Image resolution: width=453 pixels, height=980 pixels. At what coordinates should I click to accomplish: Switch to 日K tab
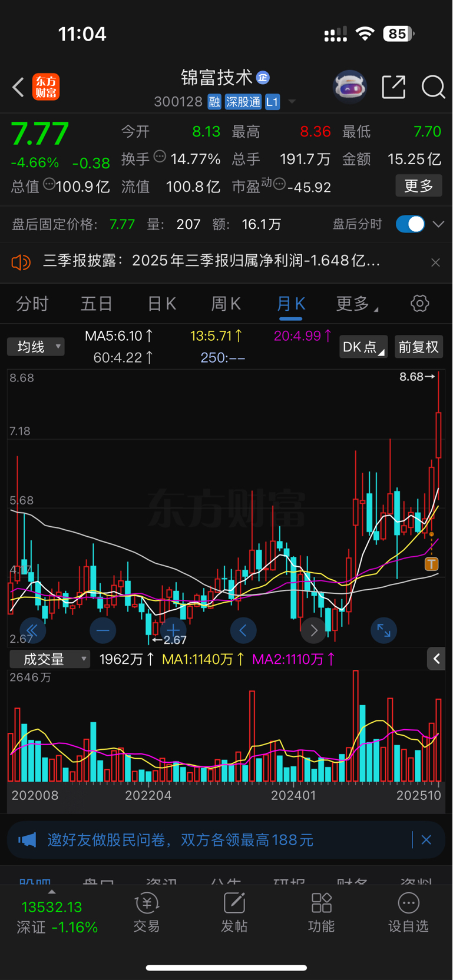point(162,304)
